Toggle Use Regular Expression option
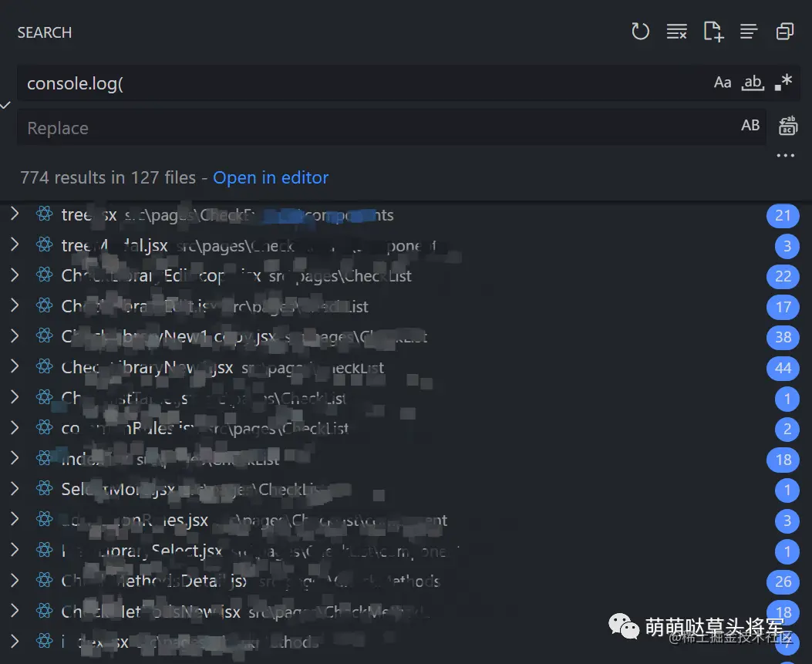 783,83
